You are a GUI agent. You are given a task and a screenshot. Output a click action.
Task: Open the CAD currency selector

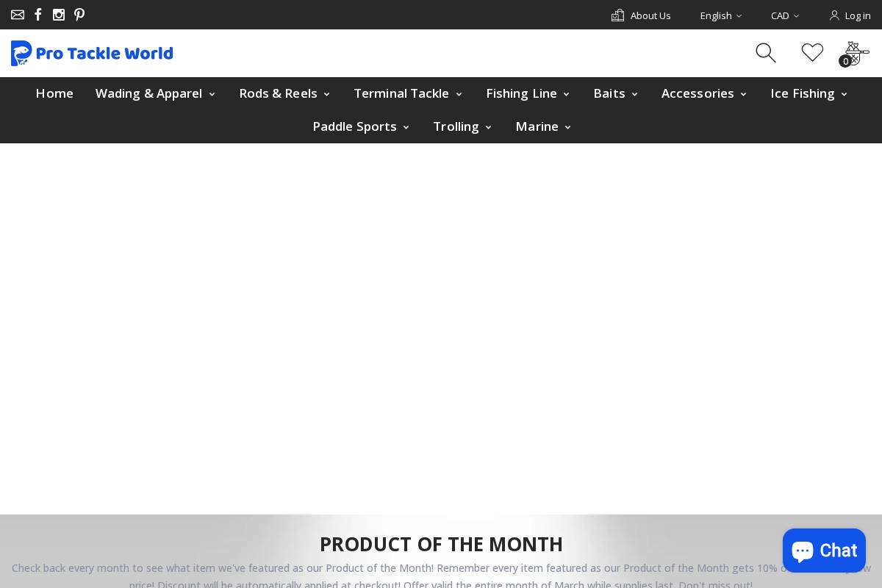(x=784, y=15)
